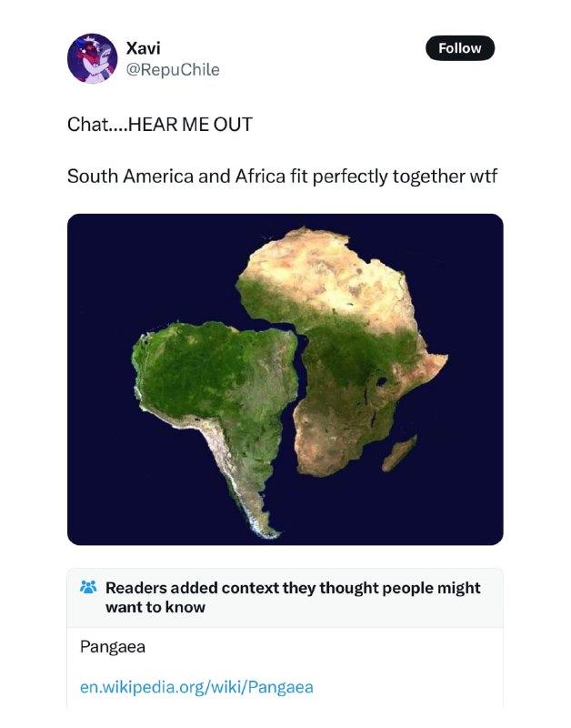The image size is (571, 728).
Task: Click the @RepuChile handle
Action: click(x=173, y=70)
